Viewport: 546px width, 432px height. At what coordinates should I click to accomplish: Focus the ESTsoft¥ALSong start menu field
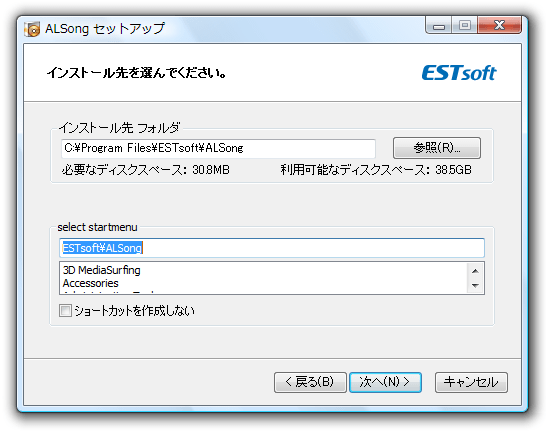point(272,248)
